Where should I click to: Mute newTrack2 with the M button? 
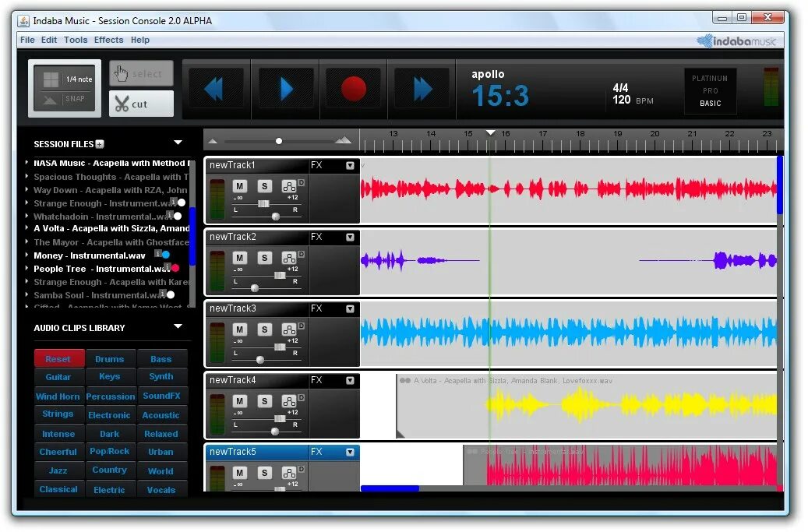pos(240,259)
